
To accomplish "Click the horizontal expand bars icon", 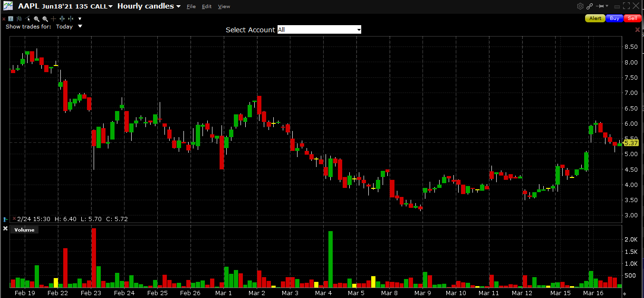I will click(62, 19).
